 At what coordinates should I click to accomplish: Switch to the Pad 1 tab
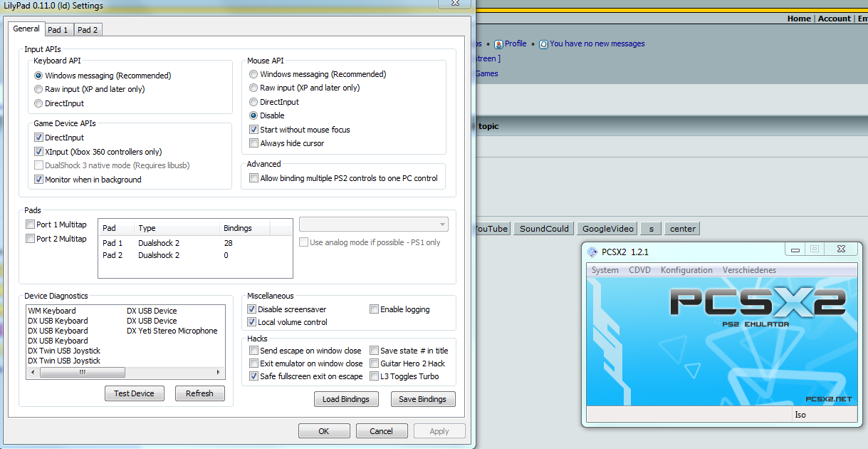pos(58,30)
